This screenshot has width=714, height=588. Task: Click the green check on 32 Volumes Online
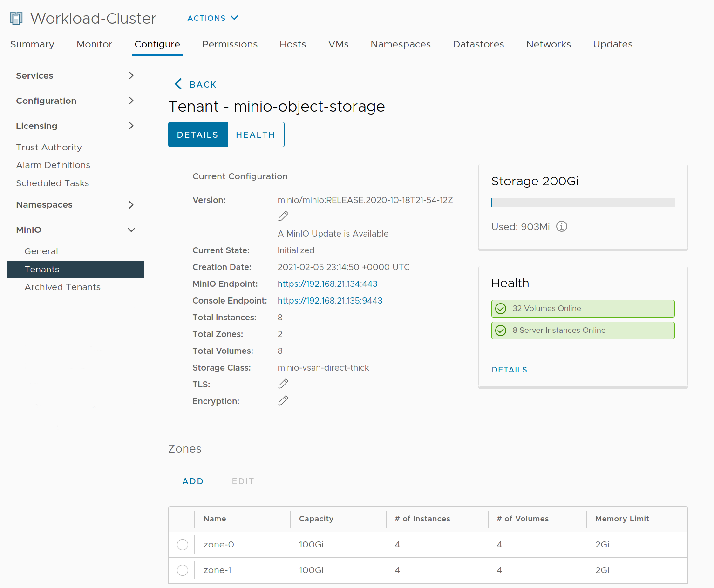point(501,308)
